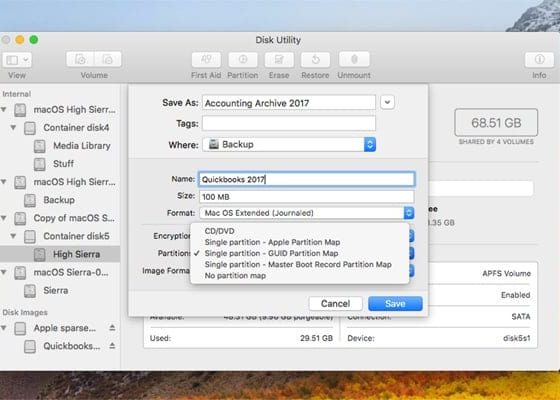Click the green zoom window button
Screen dimensions: 560x400
[x=34, y=40]
